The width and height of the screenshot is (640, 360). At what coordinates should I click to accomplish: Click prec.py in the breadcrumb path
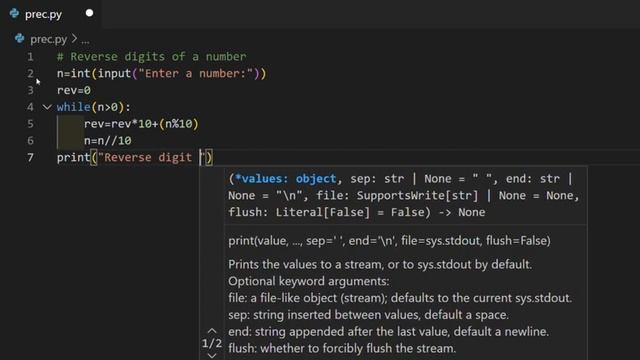49,39
